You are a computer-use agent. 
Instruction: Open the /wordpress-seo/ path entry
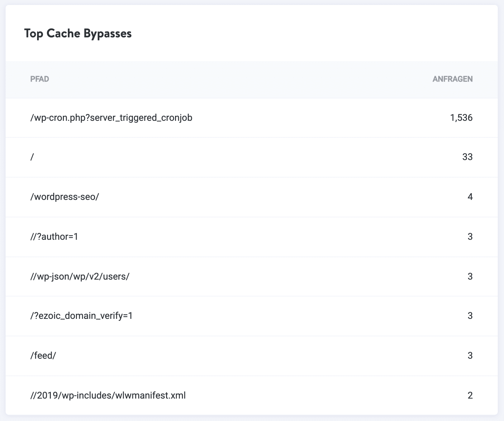[64, 197]
